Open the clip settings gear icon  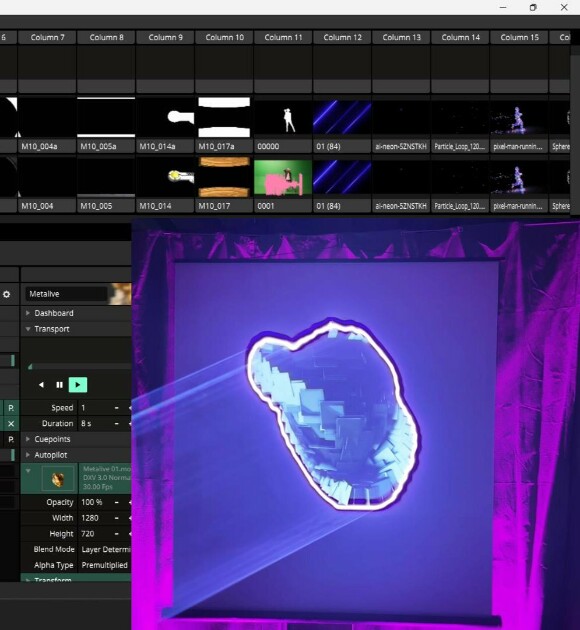(6, 294)
